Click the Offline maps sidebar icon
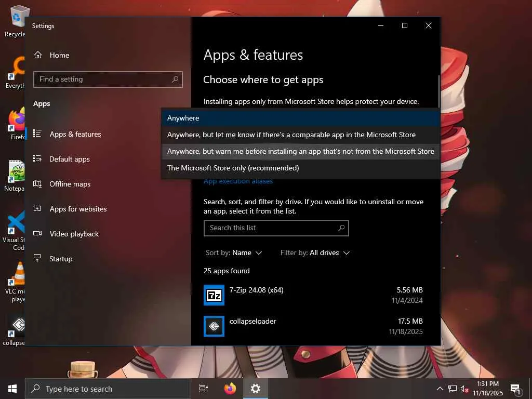 [x=37, y=183]
